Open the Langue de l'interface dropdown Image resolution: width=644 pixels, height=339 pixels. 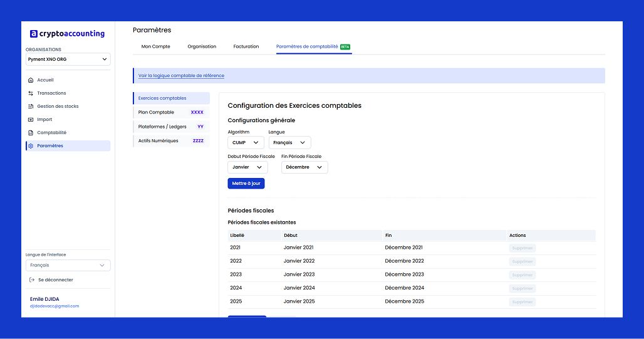pyautogui.click(x=68, y=266)
